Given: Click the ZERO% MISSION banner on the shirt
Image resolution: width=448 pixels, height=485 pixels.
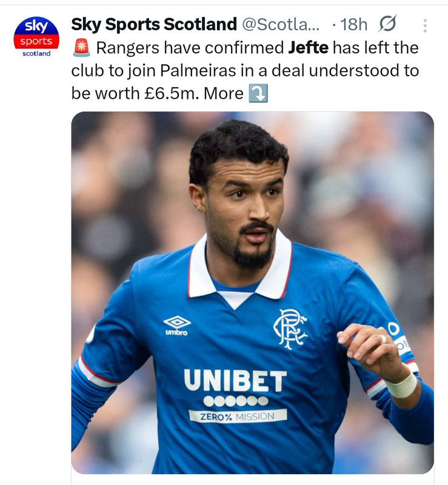Looking at the screenshot, I should (238, 416).
